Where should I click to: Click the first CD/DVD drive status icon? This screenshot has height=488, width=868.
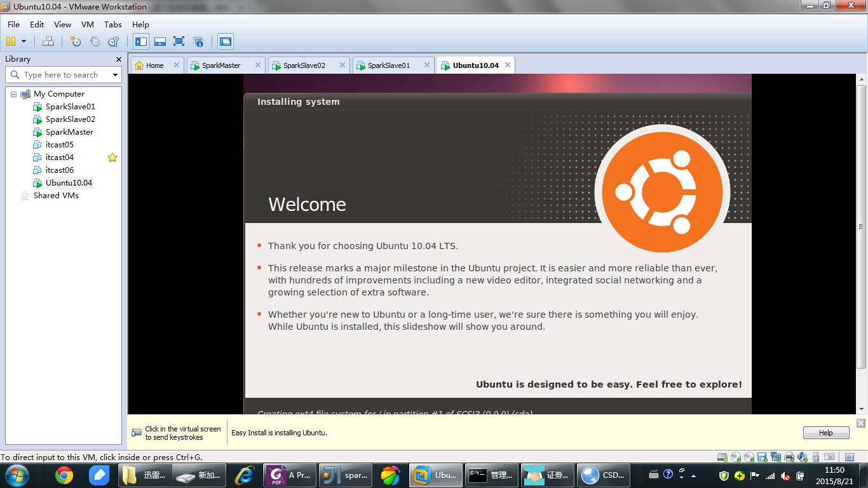coord(736,457)
